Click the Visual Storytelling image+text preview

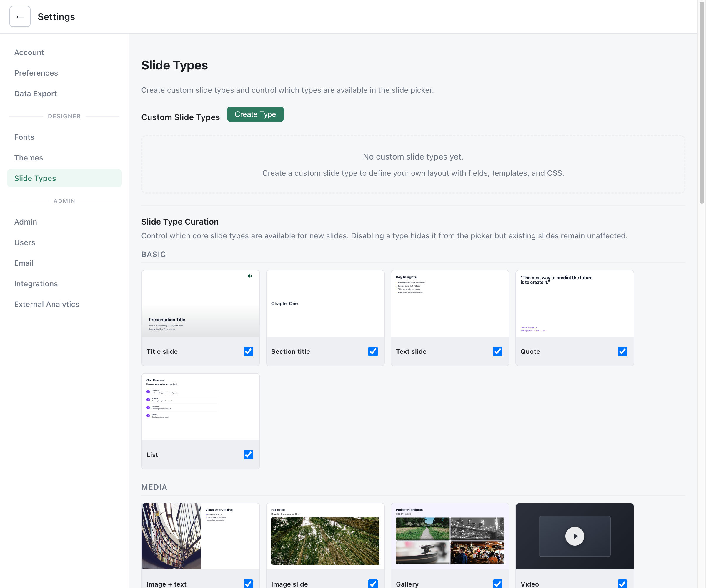click(x=201, y=536)
